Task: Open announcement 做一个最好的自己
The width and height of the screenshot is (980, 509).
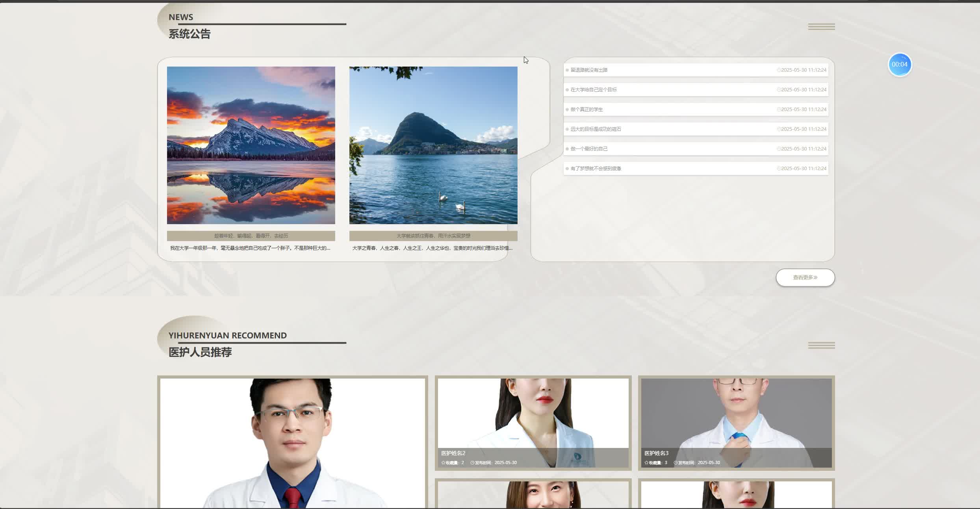Action: 589,149
